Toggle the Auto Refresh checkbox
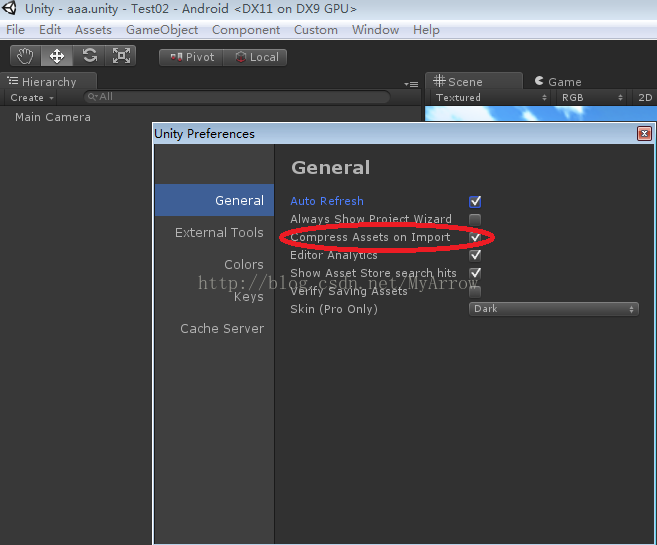The height and width of the screenshot is (545, 657). (475, 201)
